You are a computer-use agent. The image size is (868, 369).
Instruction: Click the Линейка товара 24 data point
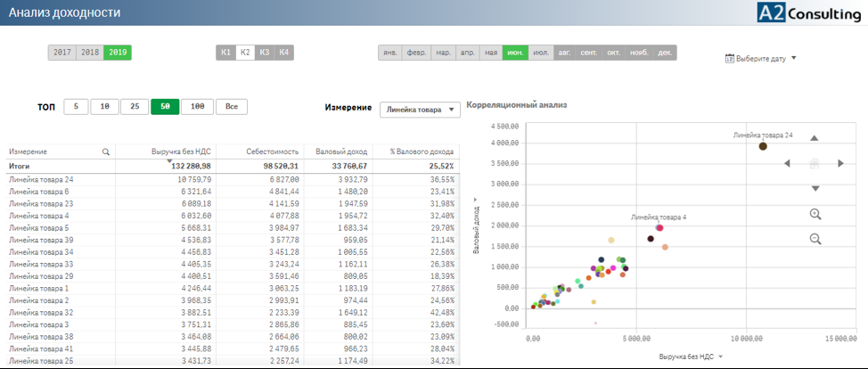coord(763,146)
